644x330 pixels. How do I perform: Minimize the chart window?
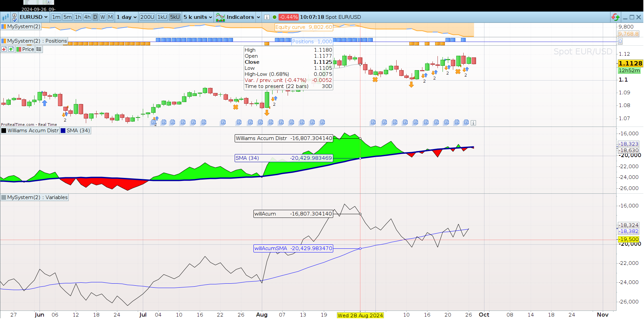[625, 17]
